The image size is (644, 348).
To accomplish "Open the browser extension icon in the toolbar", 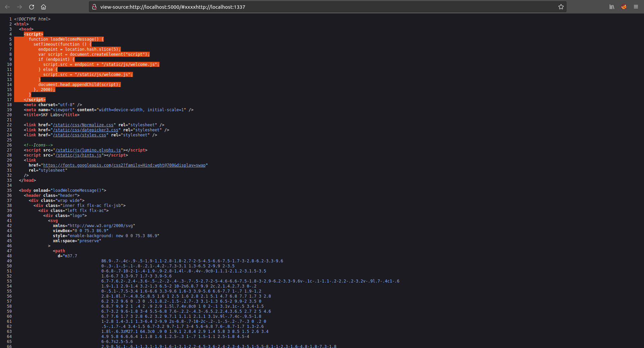I will (624, 7).
